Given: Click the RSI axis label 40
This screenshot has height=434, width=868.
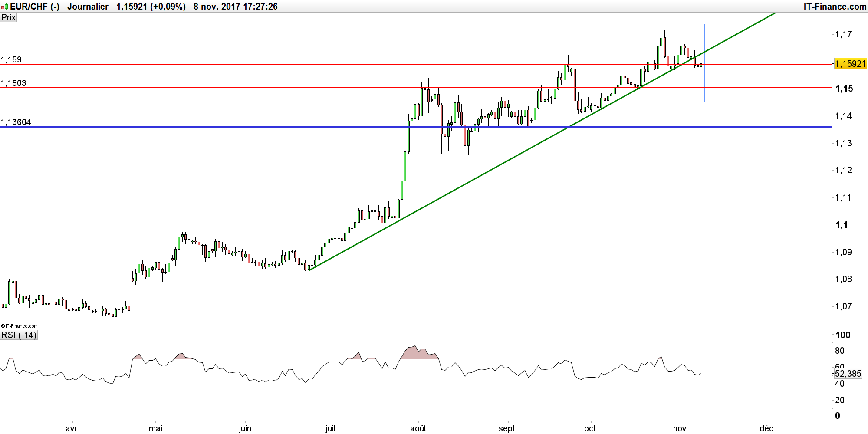Looking at the screenshot, I should coord(840,384).
